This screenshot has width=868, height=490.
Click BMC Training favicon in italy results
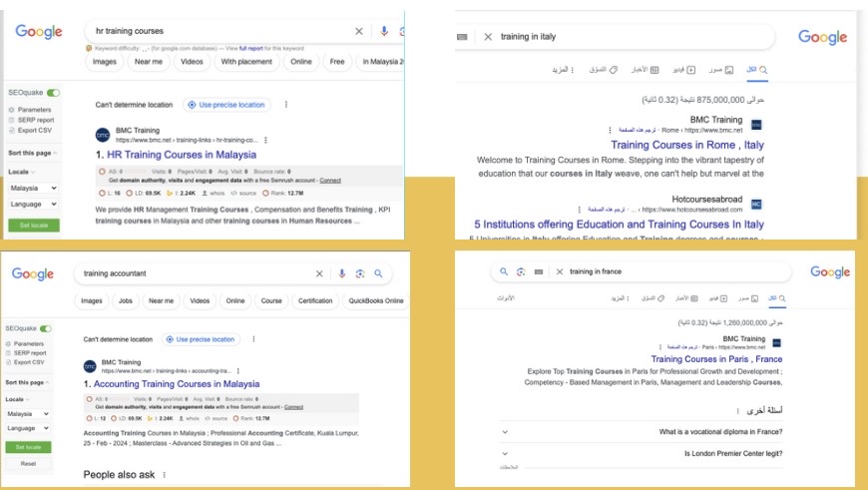[x=756, y=125]
